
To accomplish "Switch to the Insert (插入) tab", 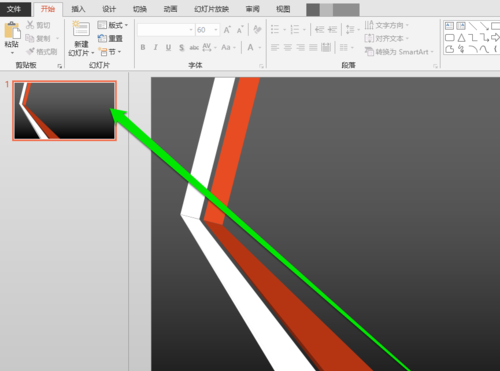I will pos(78,9).
